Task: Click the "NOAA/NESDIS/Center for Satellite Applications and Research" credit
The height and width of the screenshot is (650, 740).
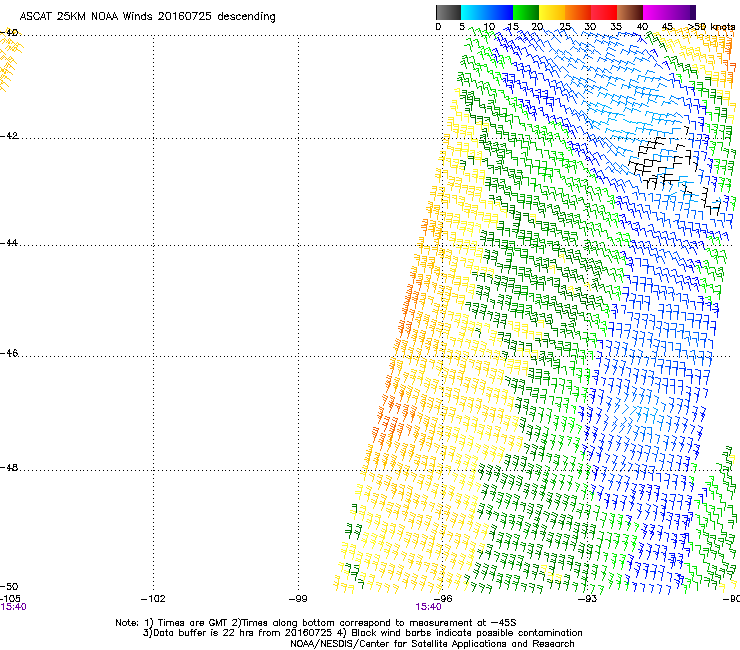Action: [x=432, y=644]
